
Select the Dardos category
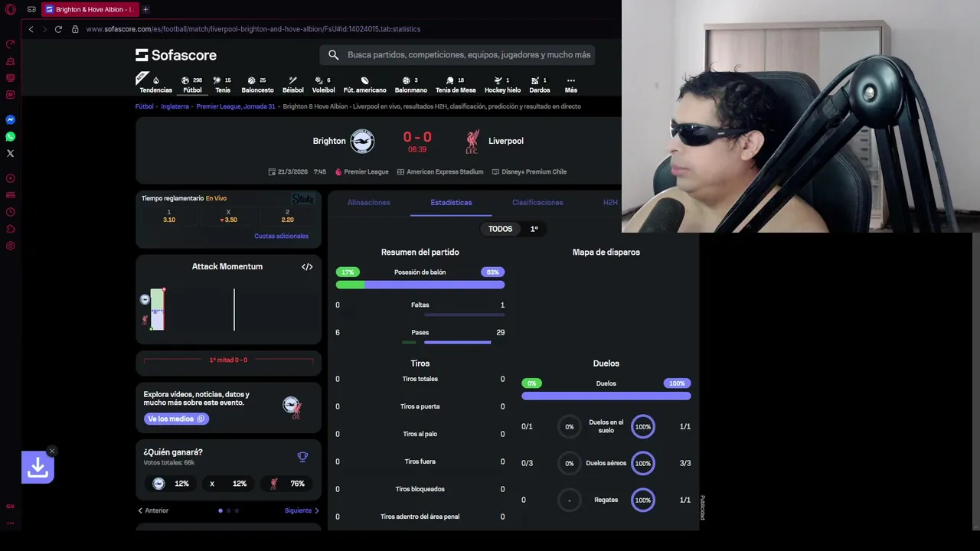(539, 84)
